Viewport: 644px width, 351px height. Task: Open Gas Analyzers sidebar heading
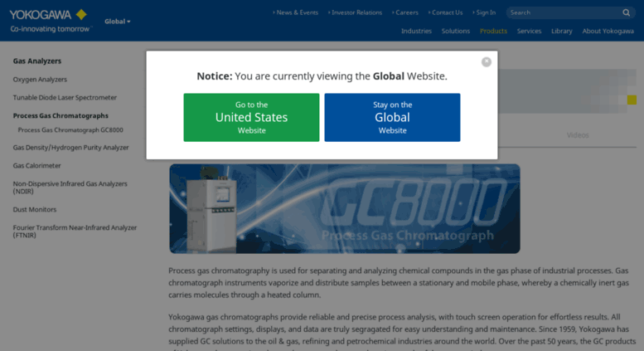(x=37, y=61)
